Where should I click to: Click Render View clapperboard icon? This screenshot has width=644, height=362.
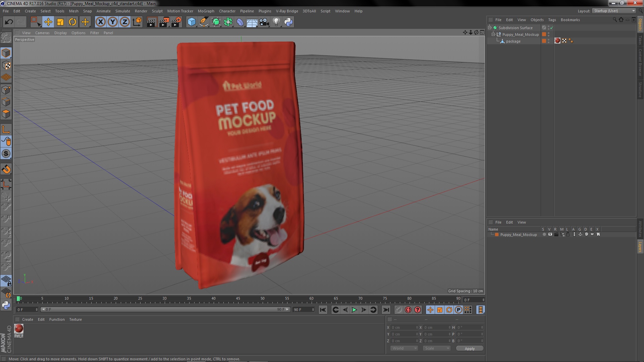pyautogui.click(x=152, y=22)
